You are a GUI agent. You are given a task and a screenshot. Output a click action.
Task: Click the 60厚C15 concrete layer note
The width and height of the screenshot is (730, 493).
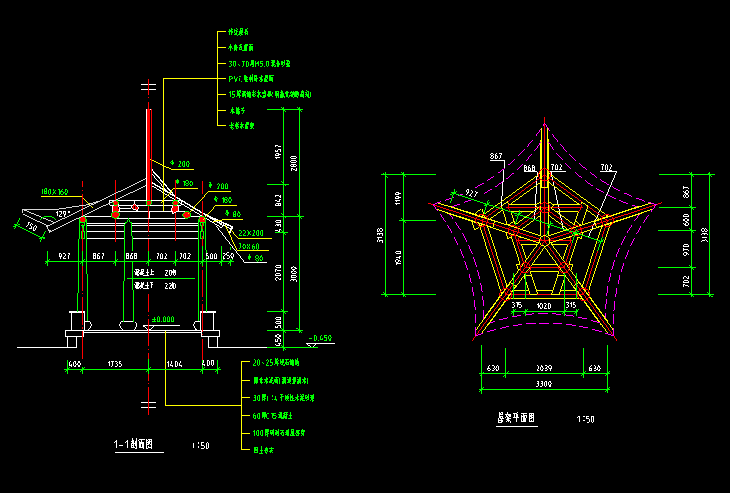(272, 416)
